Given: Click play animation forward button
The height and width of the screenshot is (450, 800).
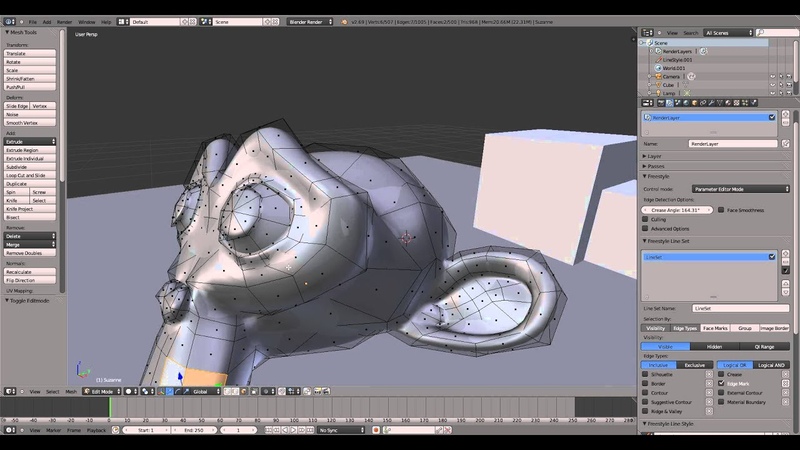Looking at the screenshot, I should pyautogui.click(x=293, y=430).
